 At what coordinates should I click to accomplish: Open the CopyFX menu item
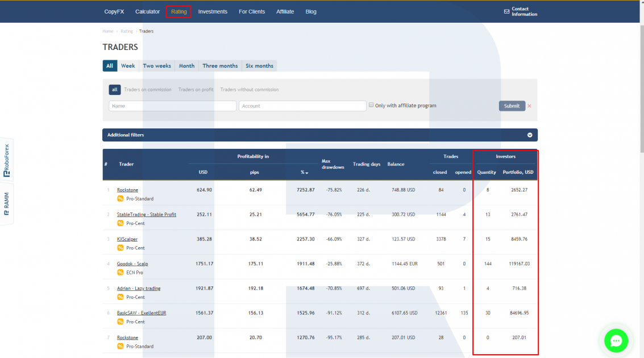coord(114,11)
